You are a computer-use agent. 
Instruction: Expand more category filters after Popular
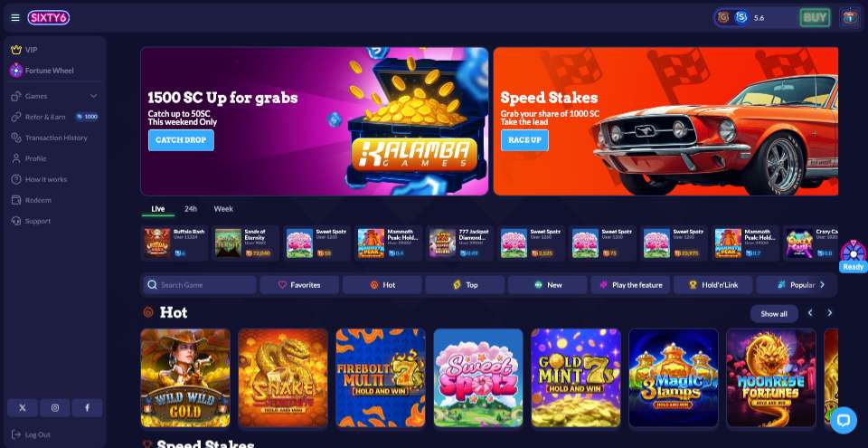point(822,285)
